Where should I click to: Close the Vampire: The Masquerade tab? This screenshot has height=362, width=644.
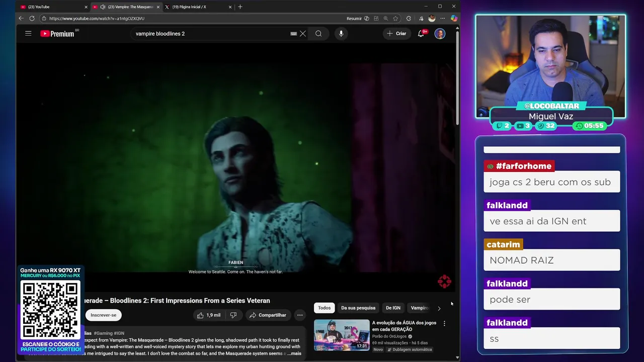click(x=158, y=7)
